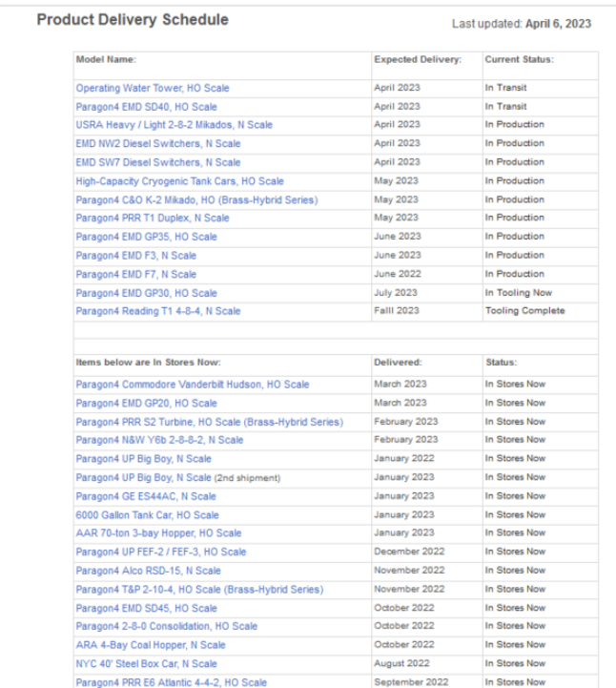The width and height of the screenshot is (616, 688).
Task: Click Tooling Complete status cell
Action: pyautogui.click(x=524, y=311)
